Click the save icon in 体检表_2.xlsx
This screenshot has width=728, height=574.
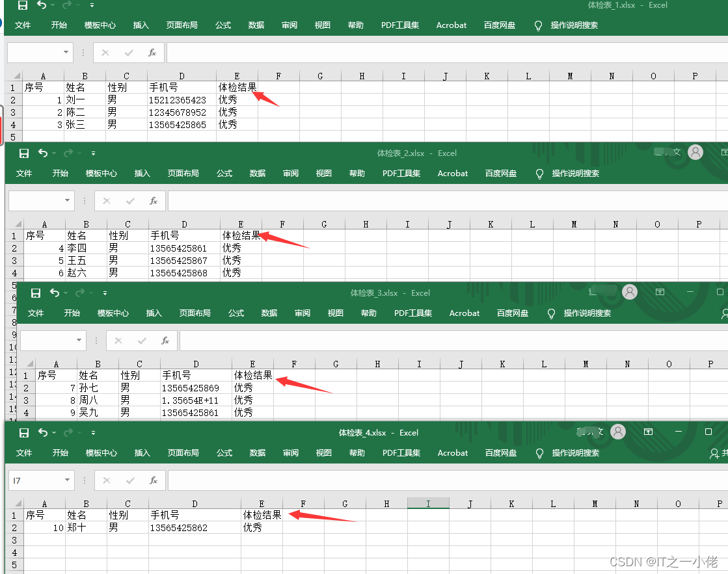[23, 153]
